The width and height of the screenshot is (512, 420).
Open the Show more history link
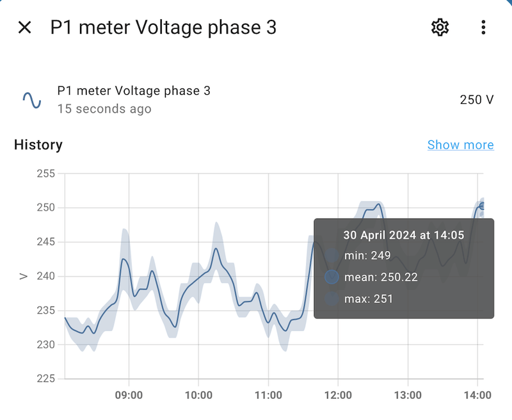[460, 145]
